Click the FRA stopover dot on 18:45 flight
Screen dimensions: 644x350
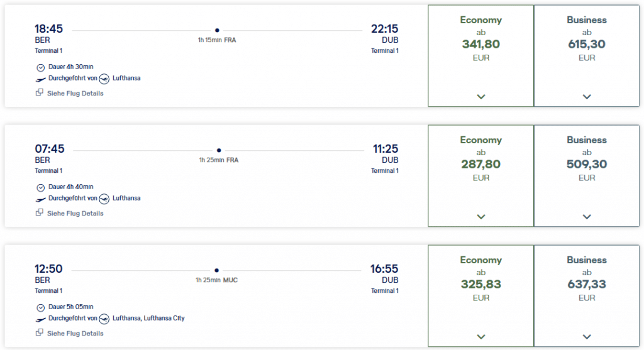[217, 30]
